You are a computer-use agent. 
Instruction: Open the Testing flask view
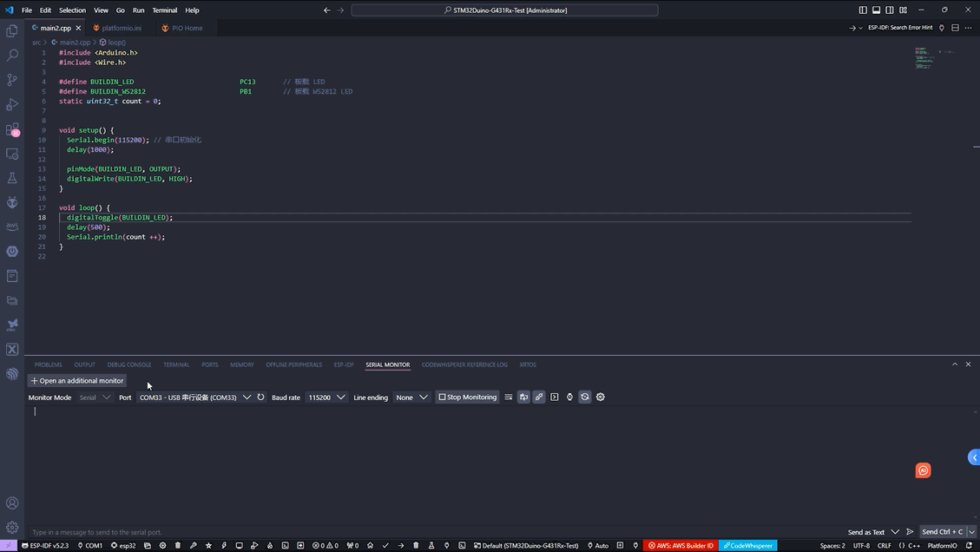click(x=12, y=178)
